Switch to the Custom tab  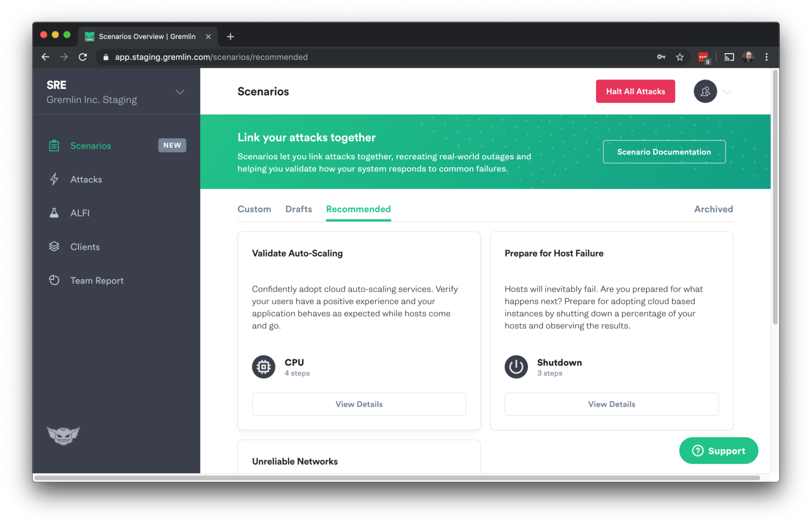click(254, 209)
